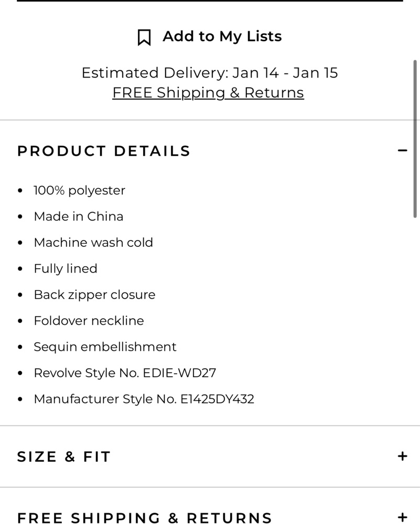Open FREE Shipping & Returns link
The width and height of the screenshot is (420, 524).
[208, 93]
